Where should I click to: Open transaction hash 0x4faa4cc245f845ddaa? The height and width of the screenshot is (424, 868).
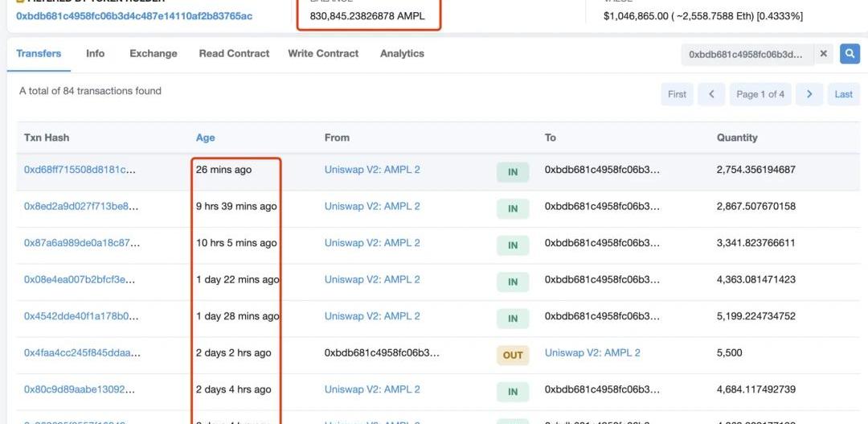point(82,353)
